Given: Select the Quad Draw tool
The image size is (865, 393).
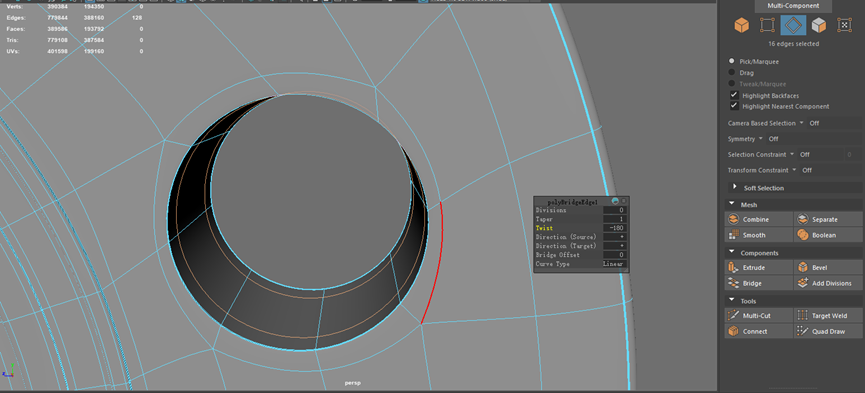Looking at the screenshot, I should [829, 331].
